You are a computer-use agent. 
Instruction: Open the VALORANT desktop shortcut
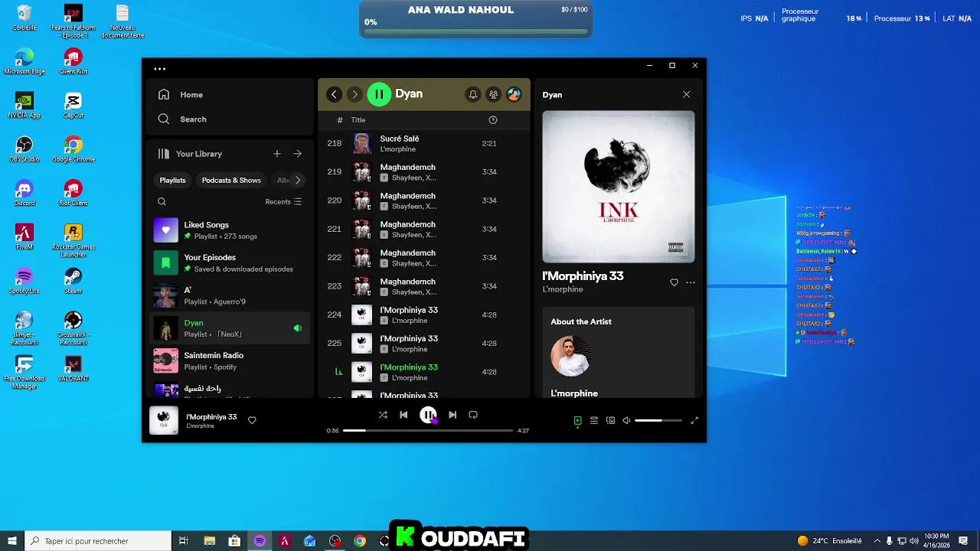click(x=73, y=368)
